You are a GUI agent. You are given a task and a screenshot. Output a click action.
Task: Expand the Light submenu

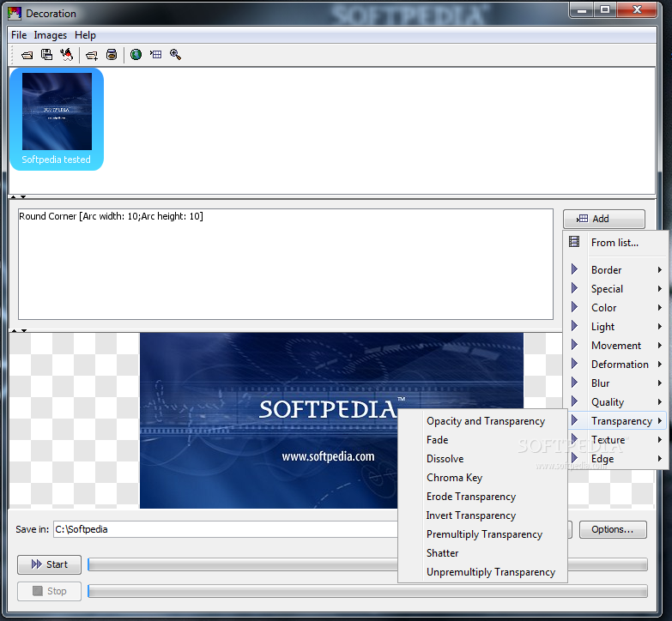tap(615, 326)
